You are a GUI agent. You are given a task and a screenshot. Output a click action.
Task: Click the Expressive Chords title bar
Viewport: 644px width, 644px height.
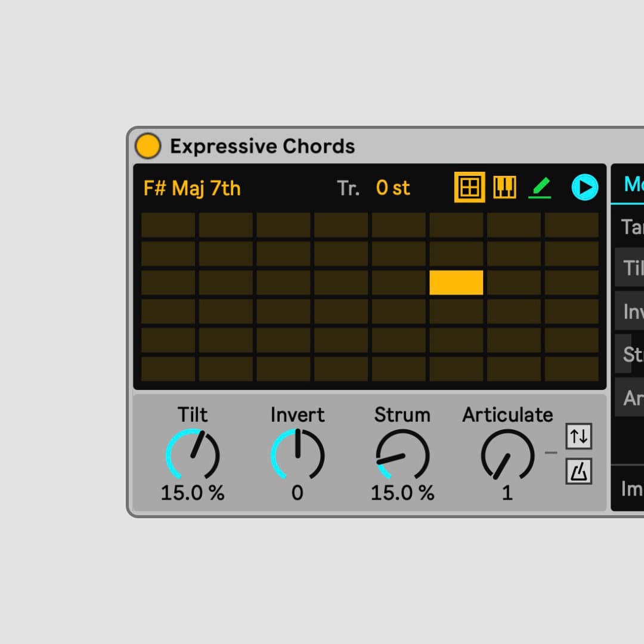click(262, 145)
